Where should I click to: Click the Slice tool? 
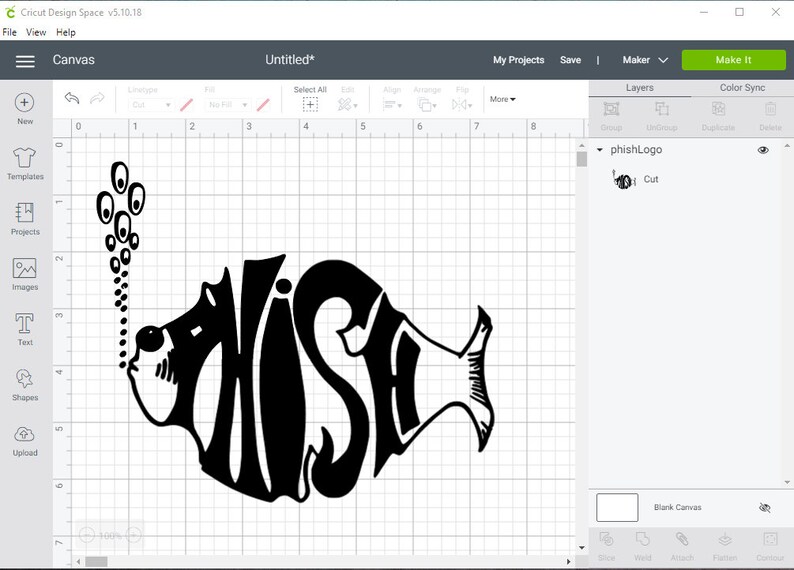tap(606, 546)
